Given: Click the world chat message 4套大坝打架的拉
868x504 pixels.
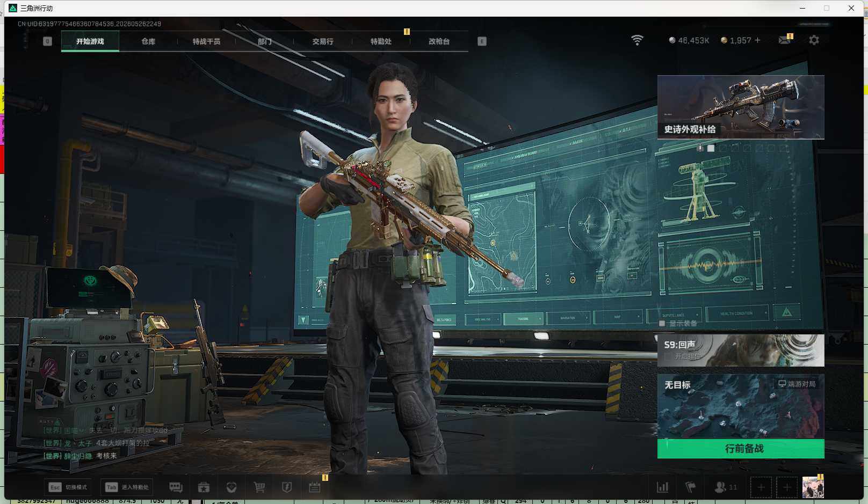Looking at the screenshot, I should pyautogui.click(x=123, y=443).
